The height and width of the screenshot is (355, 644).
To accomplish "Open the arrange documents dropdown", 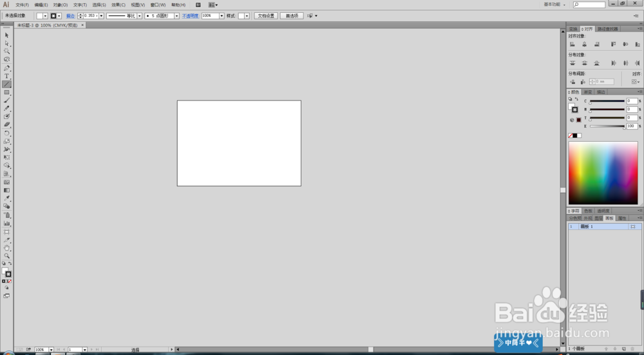I will coord(213,5).
